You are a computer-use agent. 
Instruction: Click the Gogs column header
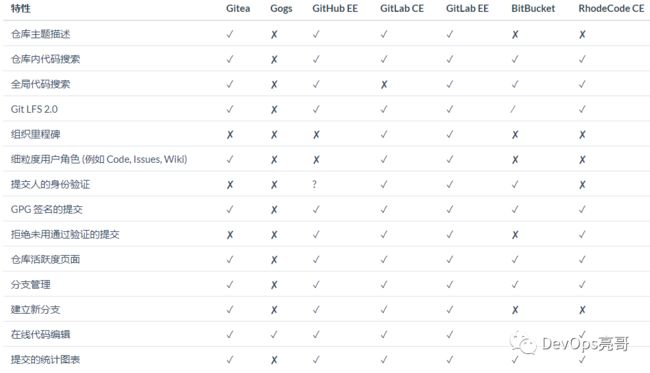click(x=281, y=9)
